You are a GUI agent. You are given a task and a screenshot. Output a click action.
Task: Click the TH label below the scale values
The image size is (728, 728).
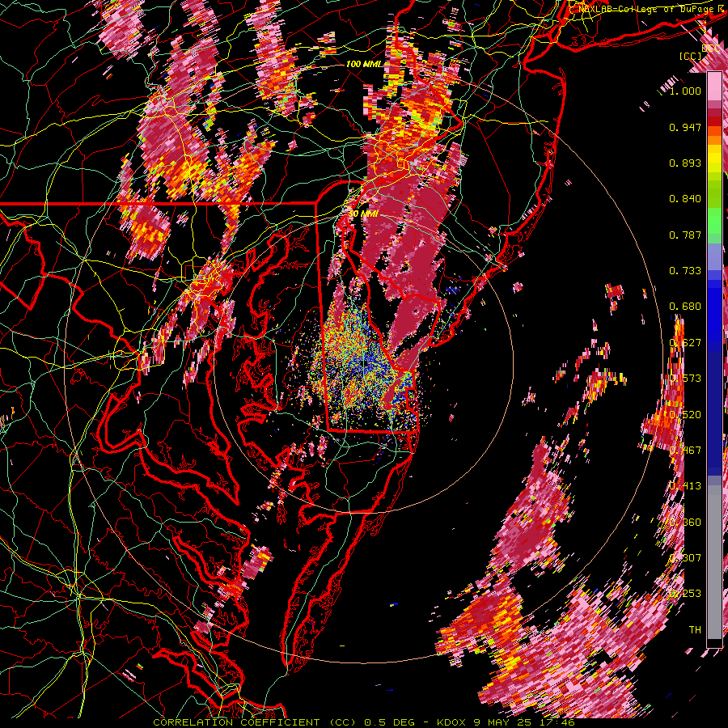(695, 629)
